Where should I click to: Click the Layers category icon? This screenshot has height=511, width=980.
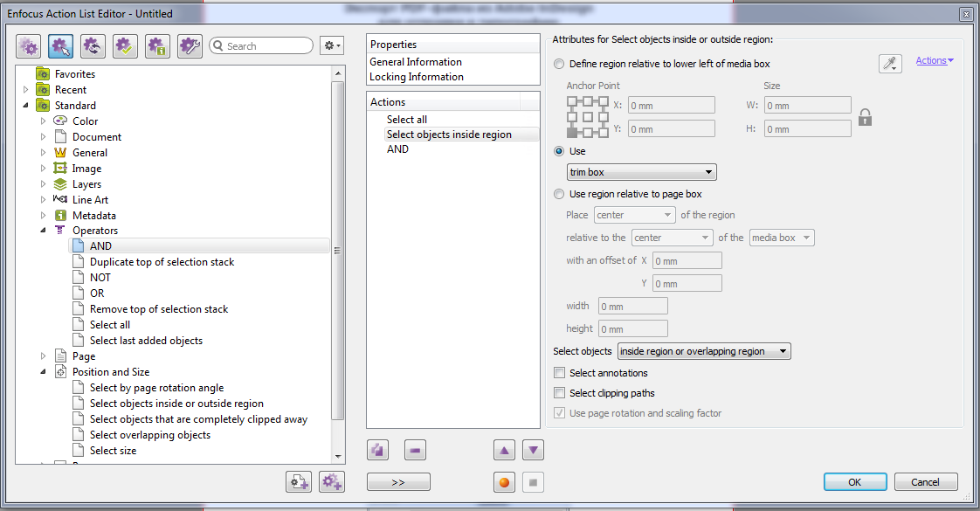pyautogui.click(x=60, y=183)
